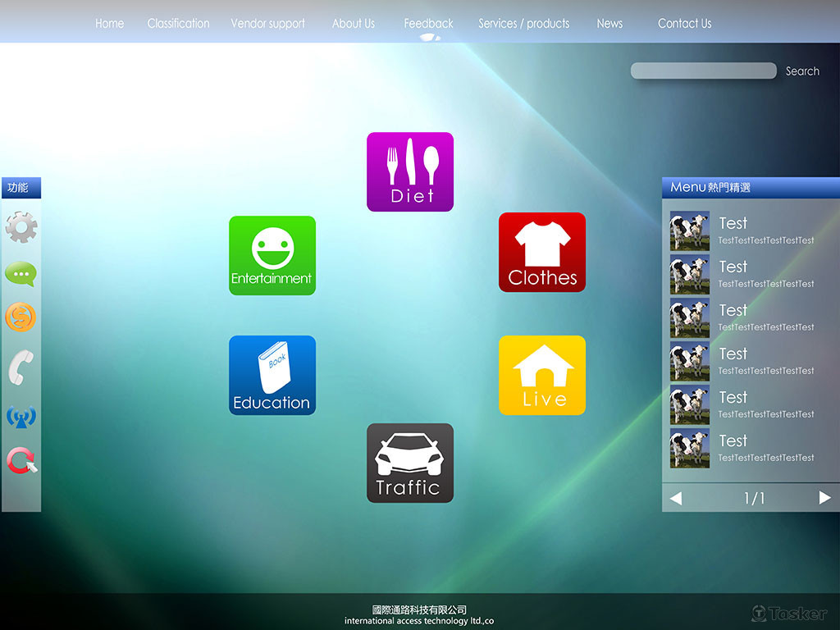Click the settings gear in sidebar
The image size is (840, 630).
point(21,227)
